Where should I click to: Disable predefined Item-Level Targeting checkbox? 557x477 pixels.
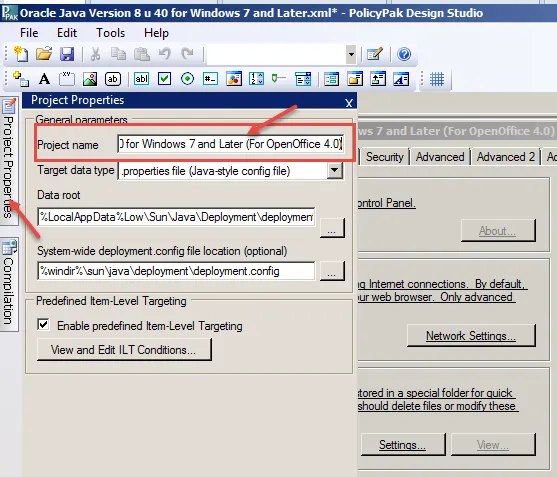[x=43, y=325]
